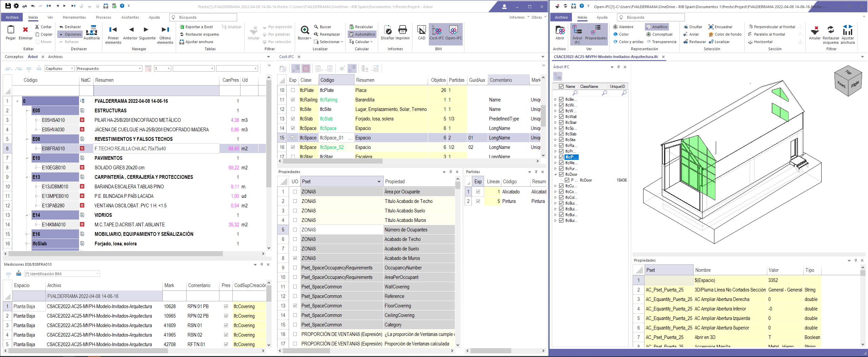Expand the IfcDoor tree node
This screenshot has width=868, height=357.
point(556,174)
